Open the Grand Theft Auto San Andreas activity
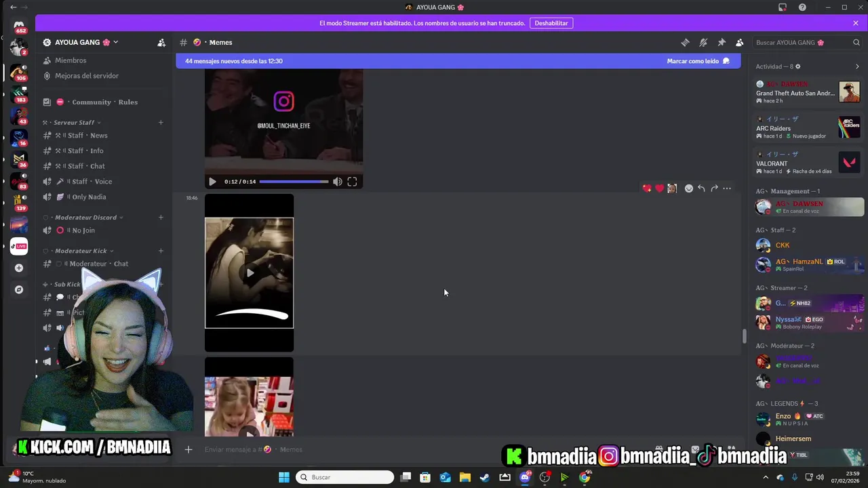868x488 pixels. coord(808,92)
